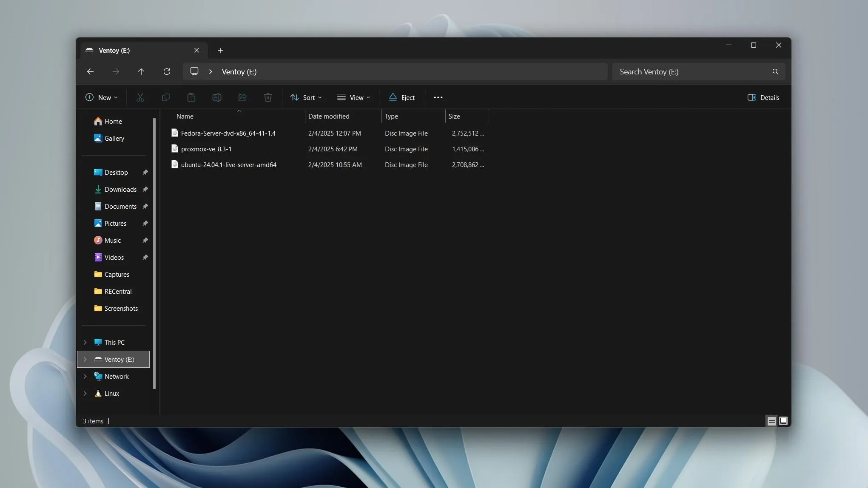
Task: Click the search magnifier icon
Action: (775, 72)
